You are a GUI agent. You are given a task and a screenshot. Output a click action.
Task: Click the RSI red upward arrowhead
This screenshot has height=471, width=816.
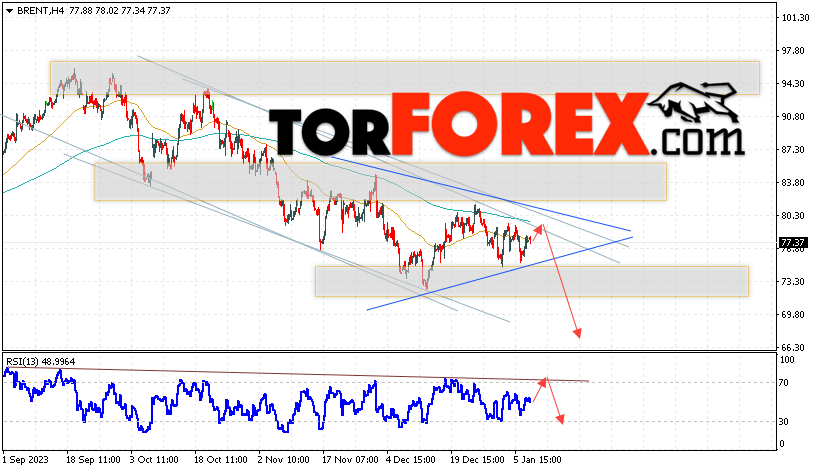[x=542, y=382]
